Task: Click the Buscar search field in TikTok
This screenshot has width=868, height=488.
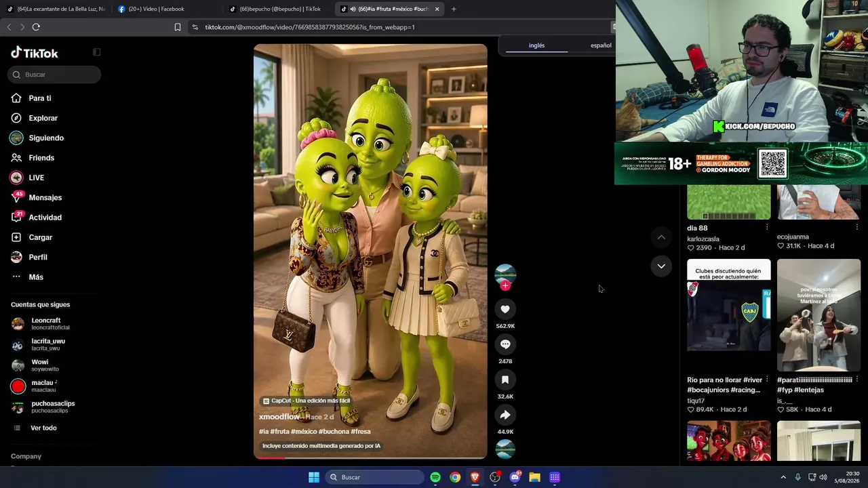Action: (54, 75)
